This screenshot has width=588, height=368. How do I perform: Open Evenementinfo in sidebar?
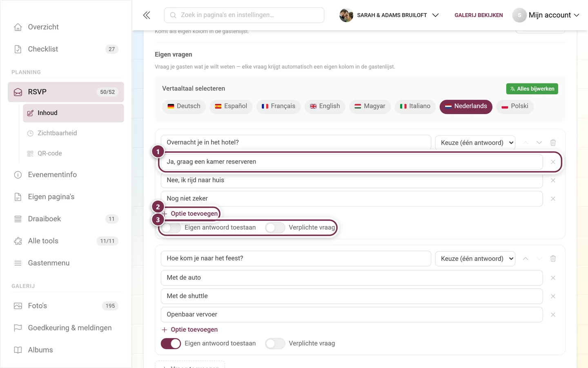tap(66, 175)
